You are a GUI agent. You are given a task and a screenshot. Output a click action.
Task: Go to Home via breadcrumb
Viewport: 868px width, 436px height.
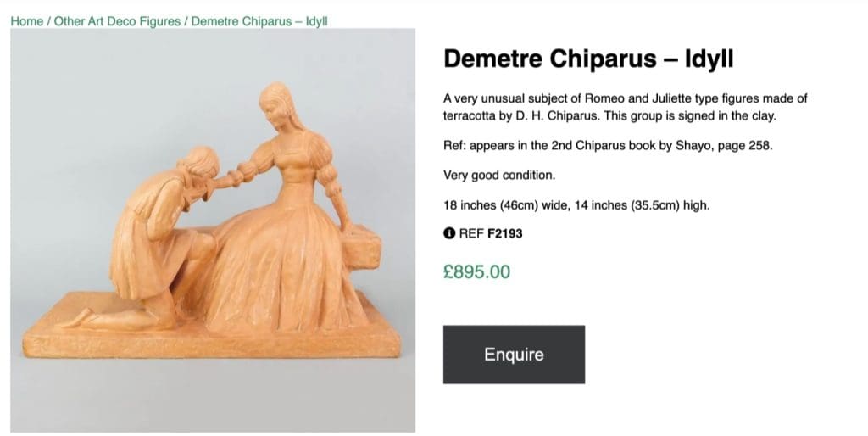[26, 21]
